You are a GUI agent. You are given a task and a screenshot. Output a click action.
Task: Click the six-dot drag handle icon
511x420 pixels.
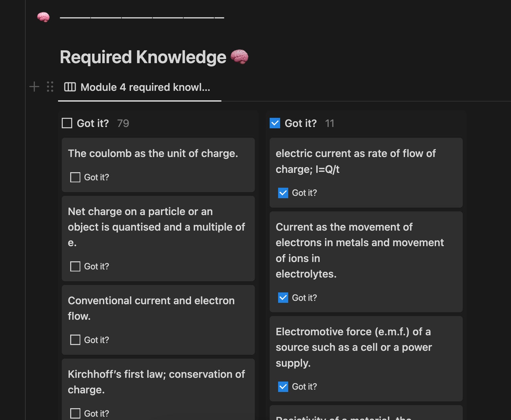click(x=50, y=87)
